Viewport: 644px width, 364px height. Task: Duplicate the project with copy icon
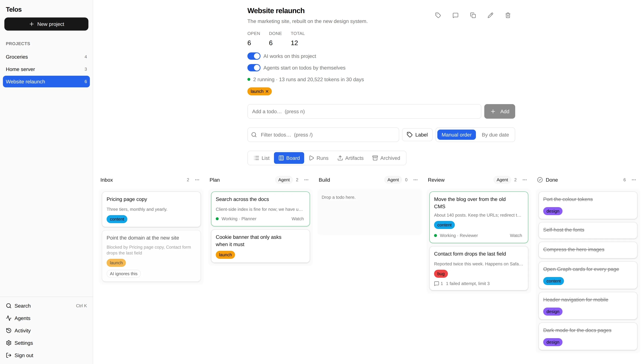(x=473, y=15)
